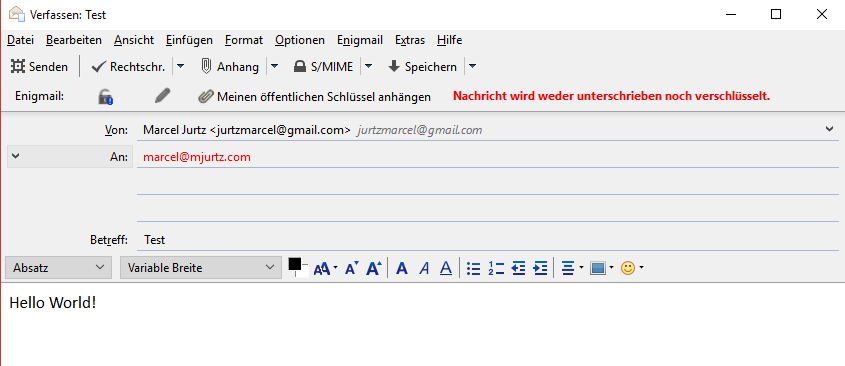
Task: Click the indent icon
Action: 541,268
